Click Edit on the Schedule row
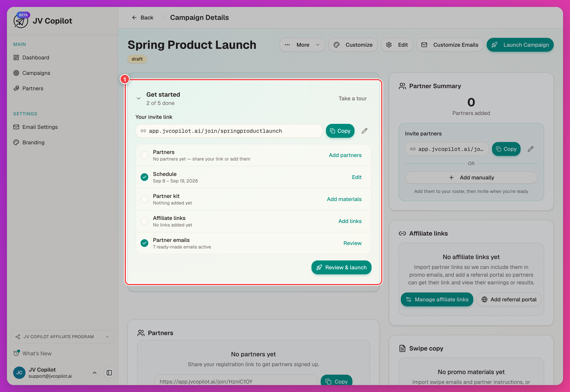Image resolution: width=570 pixels, height=392 pixels. [357, 177]
